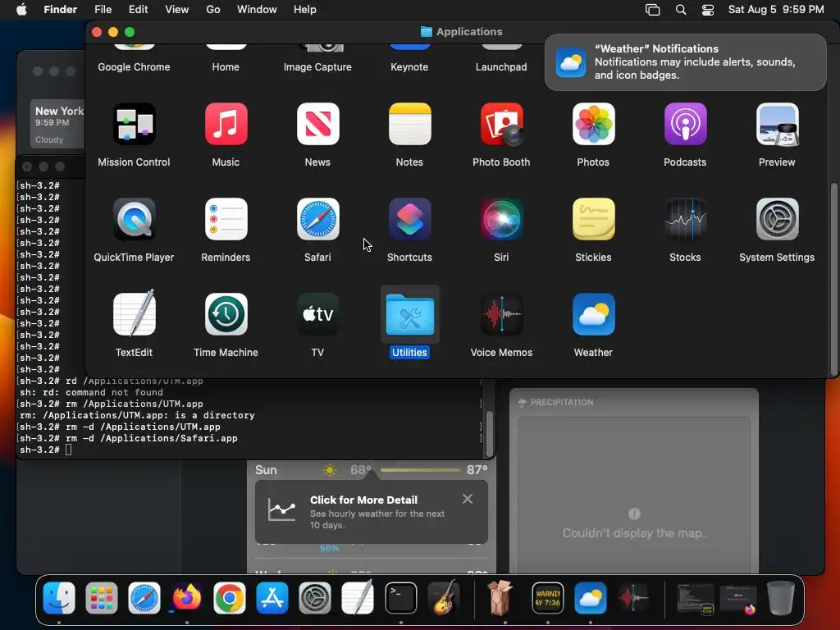The width and height of the screenshot is (840, 630).
Task: Select New York in Weather sidebar
Action: (58, 125)
